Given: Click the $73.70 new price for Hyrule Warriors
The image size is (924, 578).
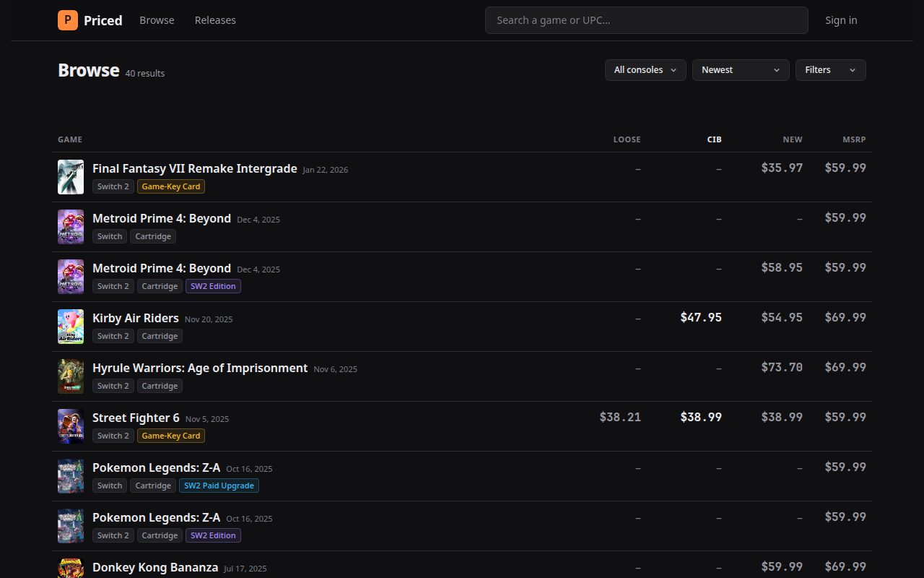Looking at the screenshot, I should pyautogui.click(x=782, y=367).
